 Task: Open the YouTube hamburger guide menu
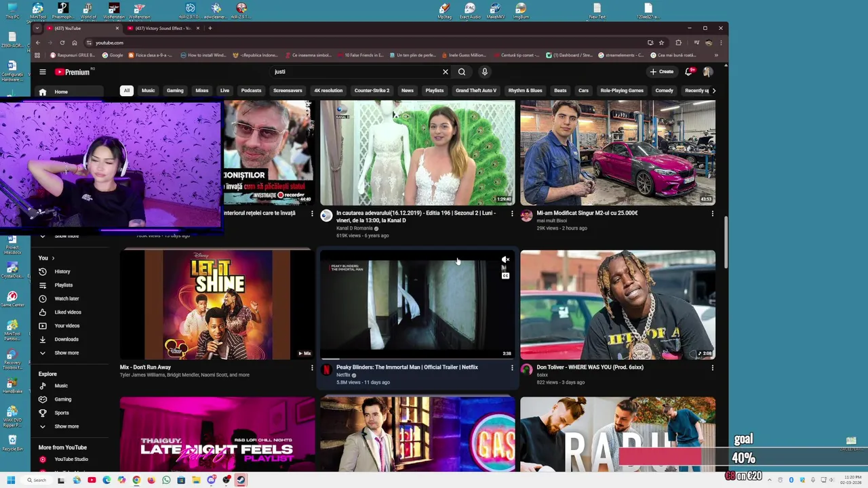click(42, 72)
